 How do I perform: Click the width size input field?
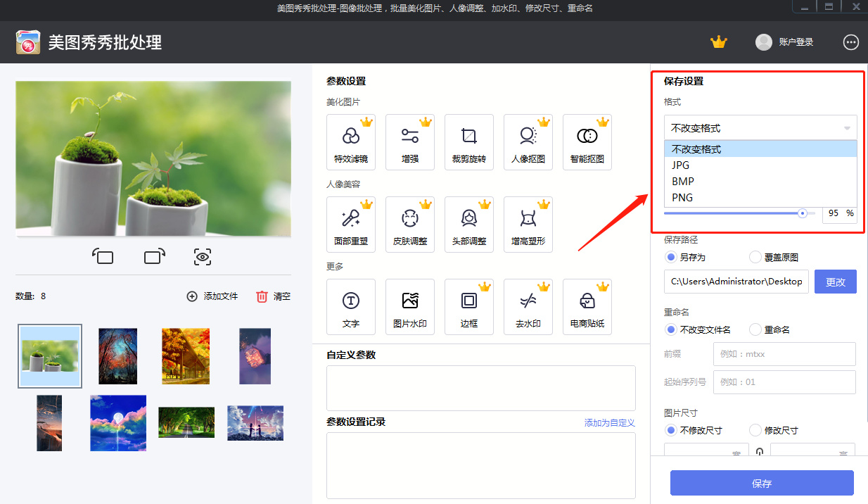706,451
